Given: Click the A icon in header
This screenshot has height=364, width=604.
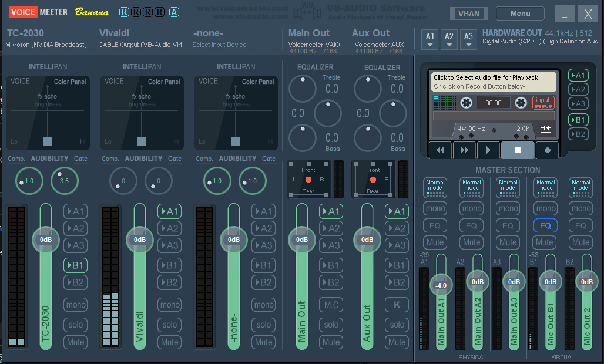Looking at the screenshot, I should (174, 12).
